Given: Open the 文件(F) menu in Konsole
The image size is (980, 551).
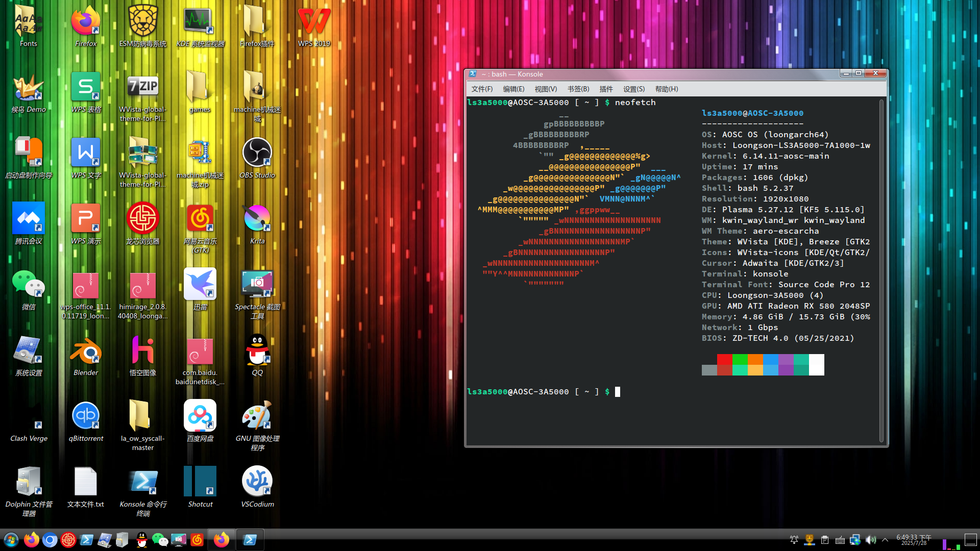Looking at the screenshot, I should coord(482,89).
